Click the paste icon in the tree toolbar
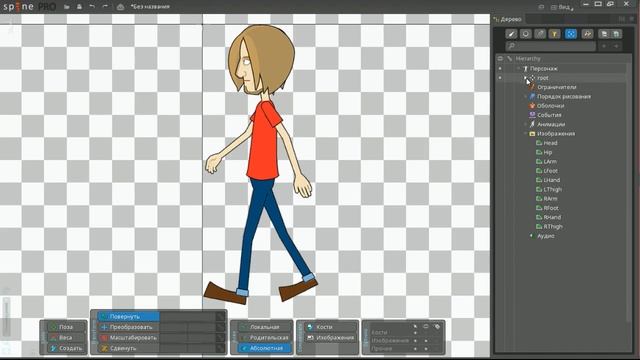The image size is (640, 360). pyautogui.click(x=616, y=34)
